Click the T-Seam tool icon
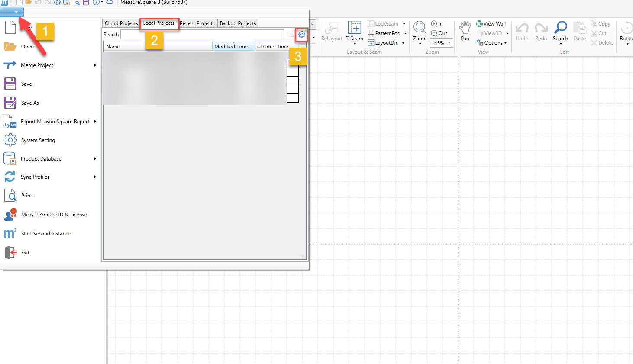Screen dimensions: 633x364 tap(355, 28)
